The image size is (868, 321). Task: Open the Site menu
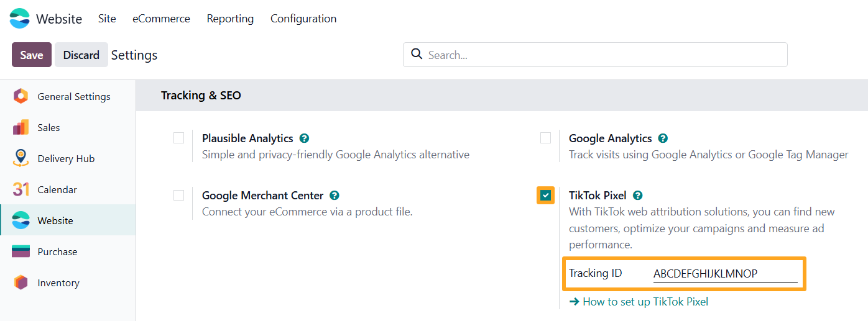click(x=107, y=19)
